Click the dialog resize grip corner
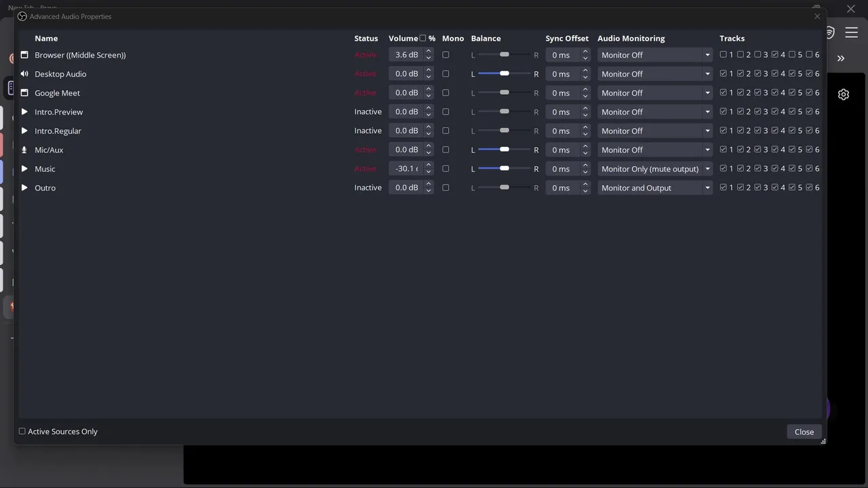The image size is (868, 488). click(823, 441)
